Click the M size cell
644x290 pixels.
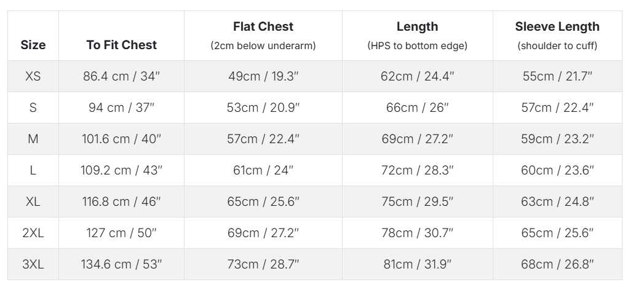tap(33, 139)
